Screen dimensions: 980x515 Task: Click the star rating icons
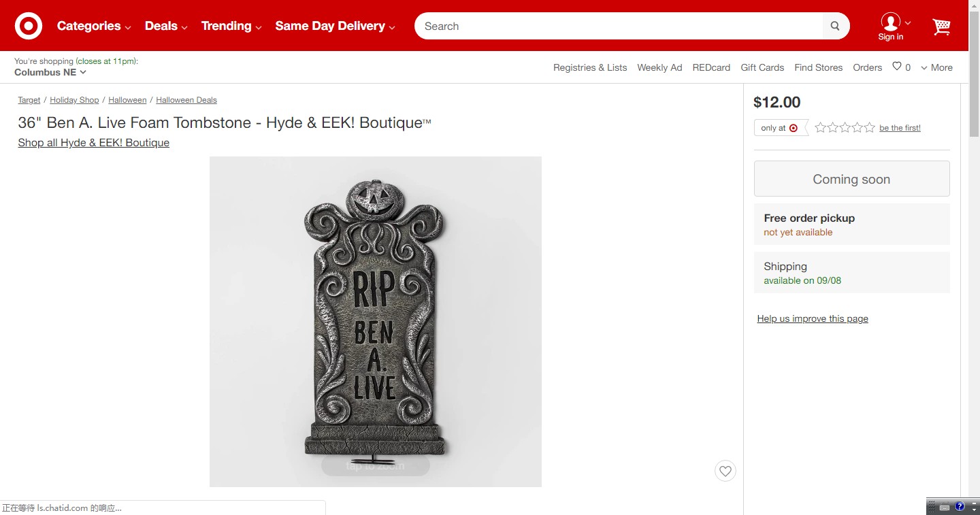point(845,127)
